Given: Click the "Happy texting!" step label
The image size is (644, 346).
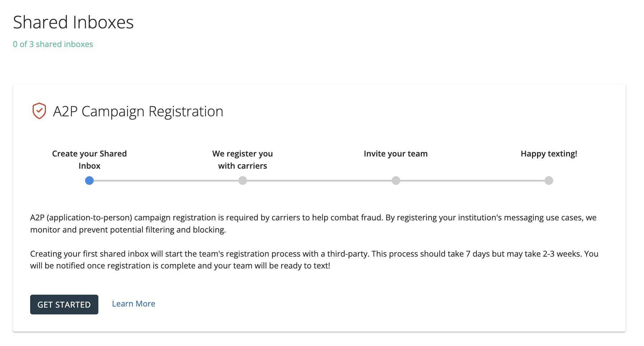Looking at the screenshot, I should tap(549, 154).
